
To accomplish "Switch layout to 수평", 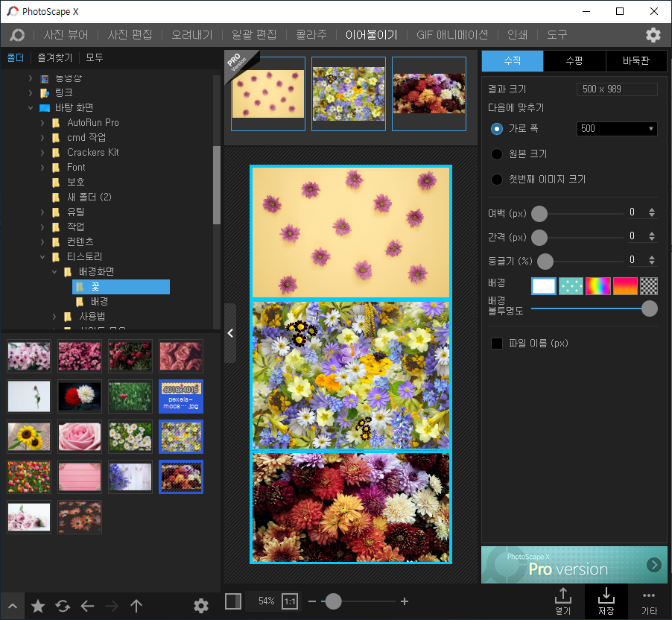I will coord(574,61).
